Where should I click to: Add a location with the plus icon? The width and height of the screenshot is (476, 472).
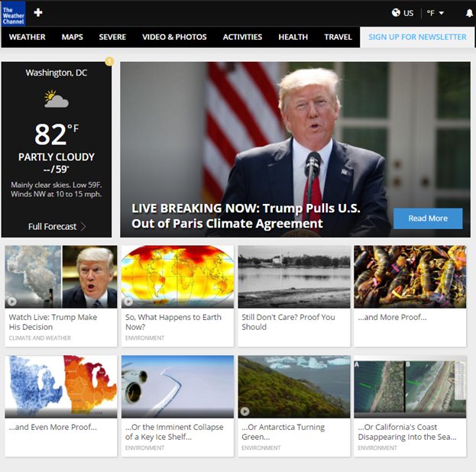pyautogui.click(x=38, y=12)
